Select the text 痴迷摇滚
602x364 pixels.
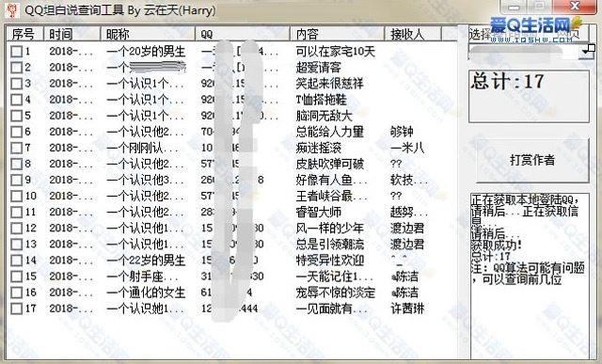coord(318,148)
